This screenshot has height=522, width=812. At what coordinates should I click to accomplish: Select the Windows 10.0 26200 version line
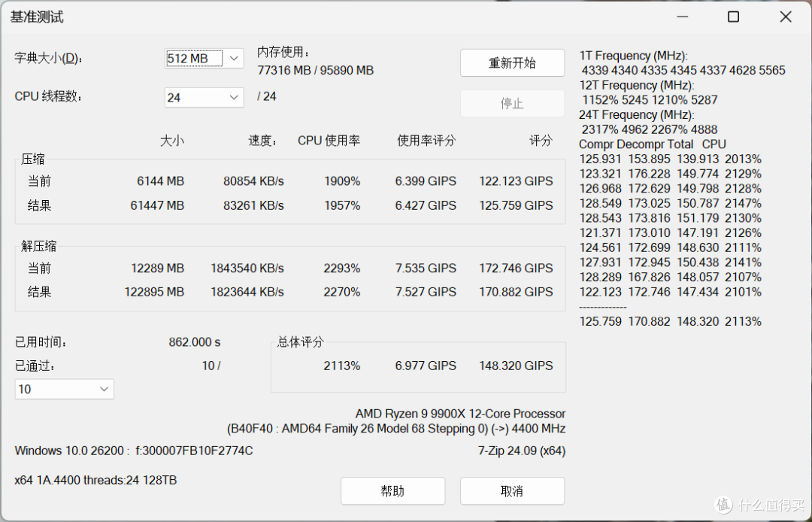coord(134,451)
